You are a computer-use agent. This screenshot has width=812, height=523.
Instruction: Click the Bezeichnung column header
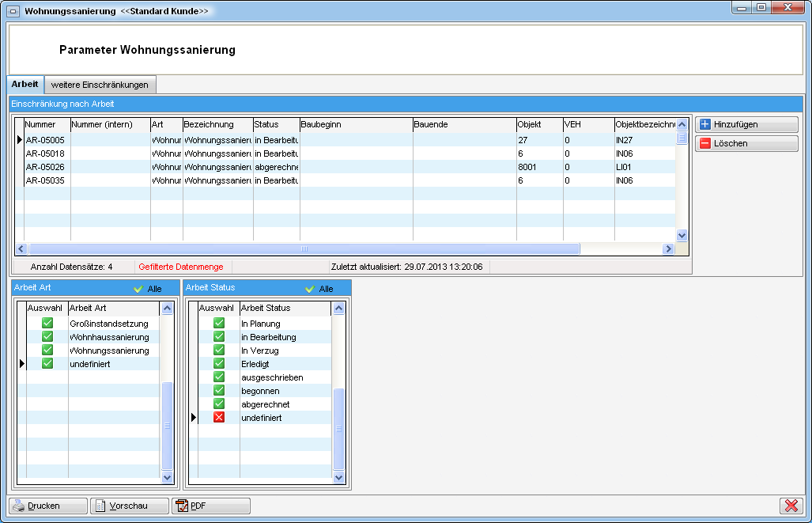218,125
